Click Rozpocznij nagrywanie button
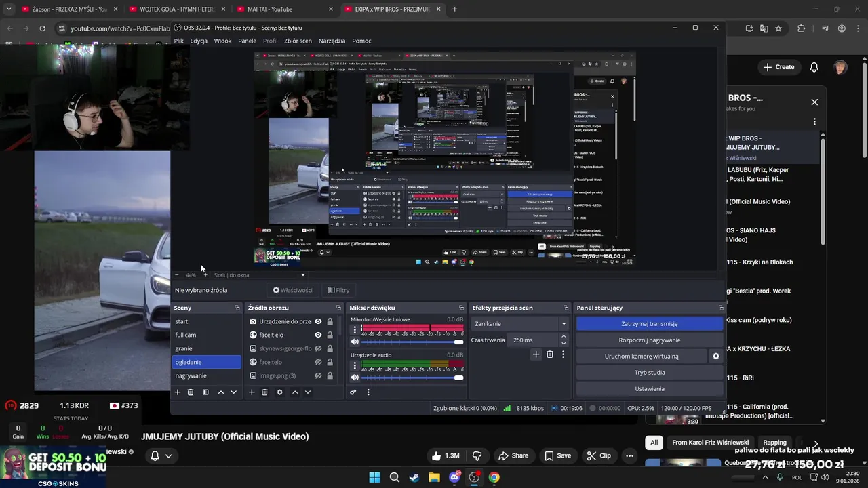The height and width of the screenshot is (488, 868). (649, 340)
